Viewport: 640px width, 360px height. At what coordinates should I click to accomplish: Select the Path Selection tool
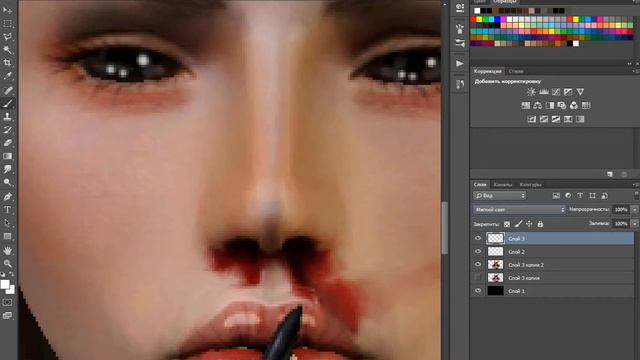tap(7, 223)
